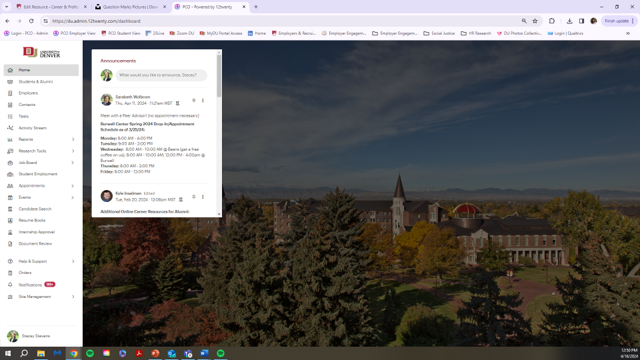640x360 pixels.
Task: Open Adobe Acrobat from the taskbar
Action: coord(139,353)
